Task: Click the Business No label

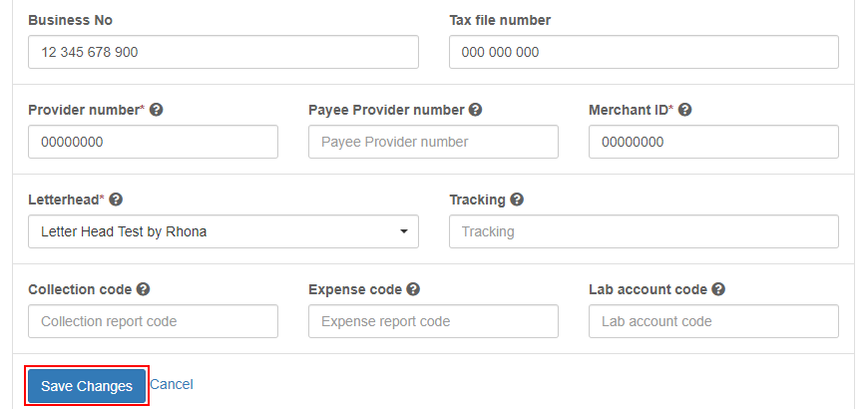Action: click(70, 20)
